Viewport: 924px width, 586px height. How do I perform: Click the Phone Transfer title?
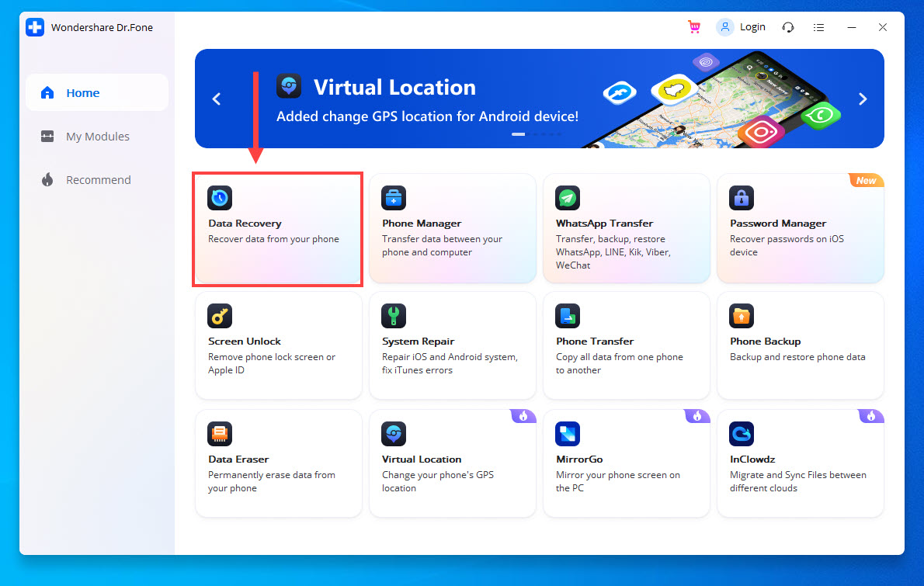pos(595,341)
